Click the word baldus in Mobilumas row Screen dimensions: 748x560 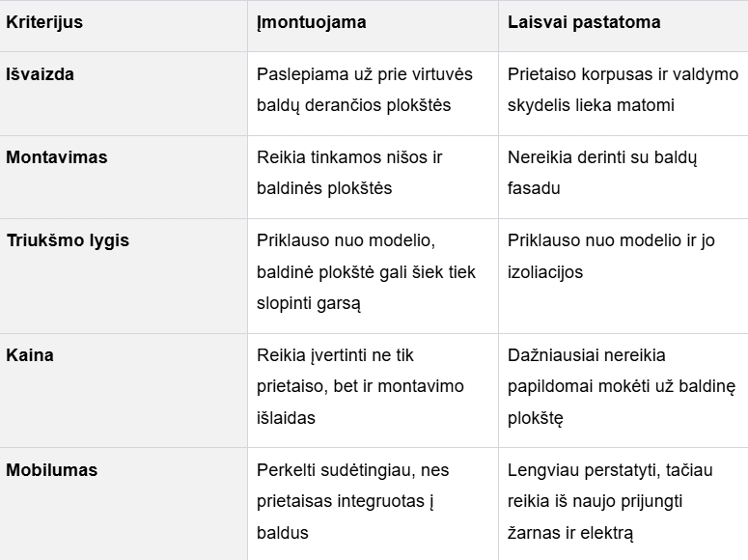click(x=283, y=533)
